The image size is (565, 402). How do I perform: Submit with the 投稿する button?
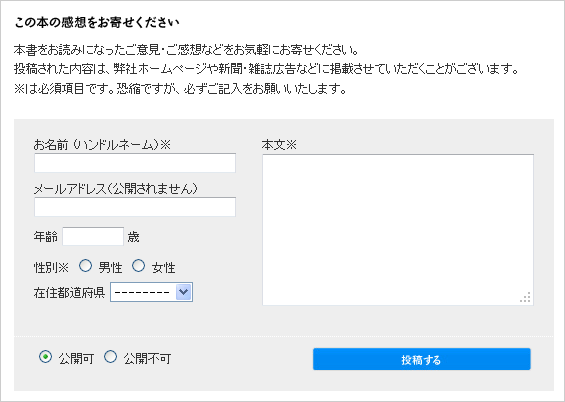[422, 359]
